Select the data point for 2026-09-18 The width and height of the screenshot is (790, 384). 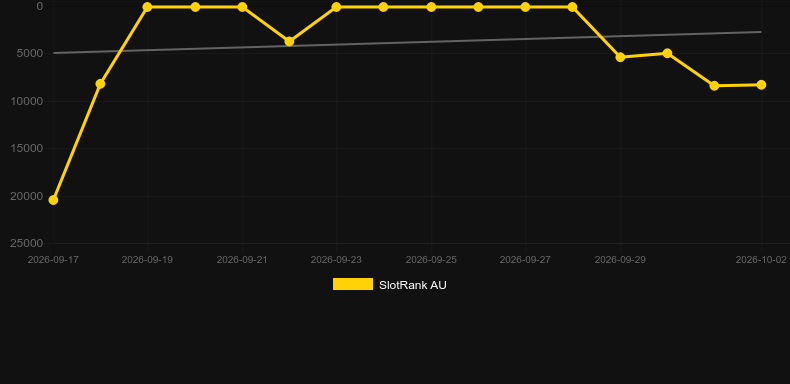100,84
